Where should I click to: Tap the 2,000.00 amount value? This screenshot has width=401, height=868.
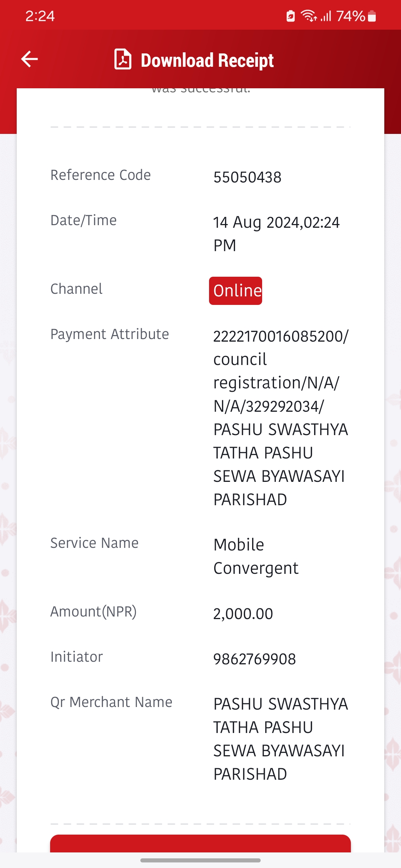[243, 614]
